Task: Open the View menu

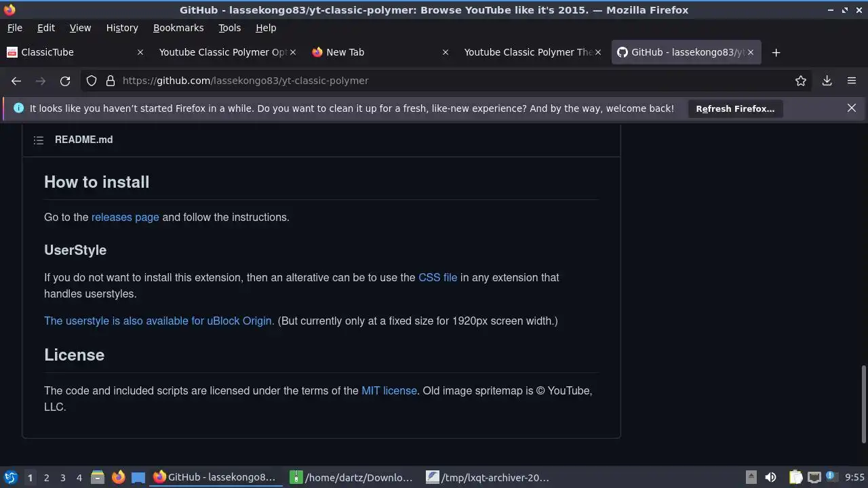Action: (80, 28)
